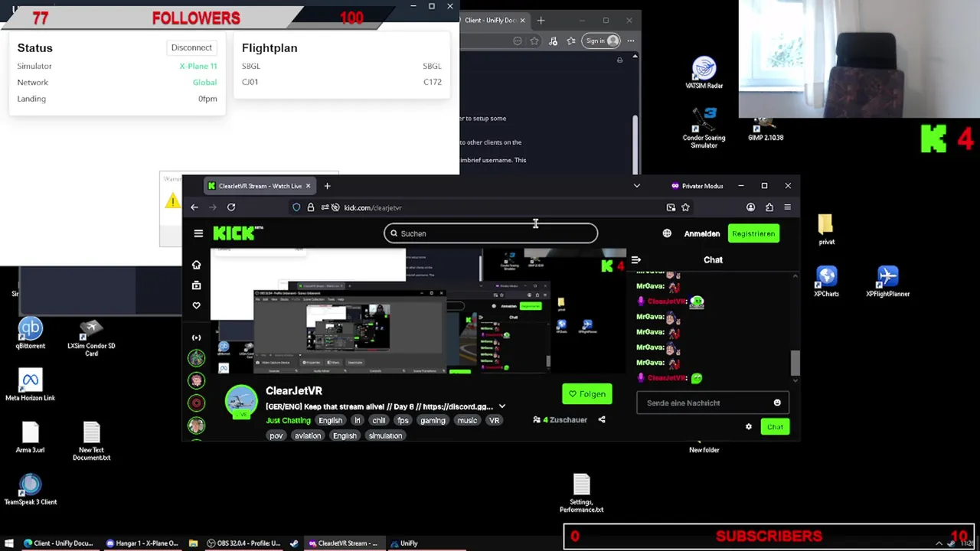
Task: Select the privat folder on desktop
Action: 826,229
